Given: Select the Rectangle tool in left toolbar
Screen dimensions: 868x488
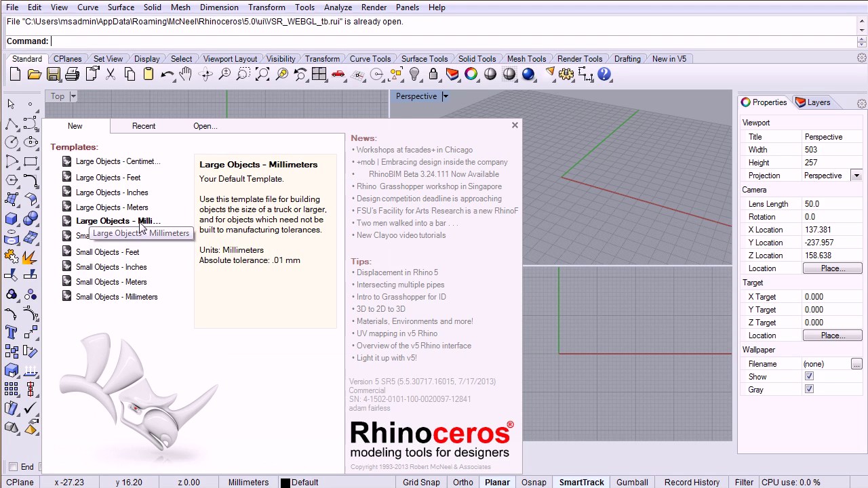Looking at the screenshot, I should 31,161.
